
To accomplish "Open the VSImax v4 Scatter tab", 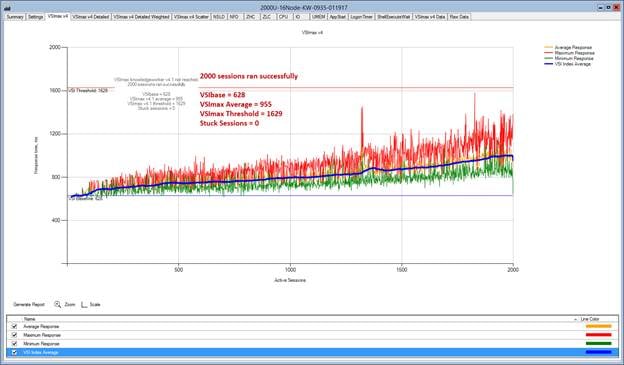I will click(191, 17).
